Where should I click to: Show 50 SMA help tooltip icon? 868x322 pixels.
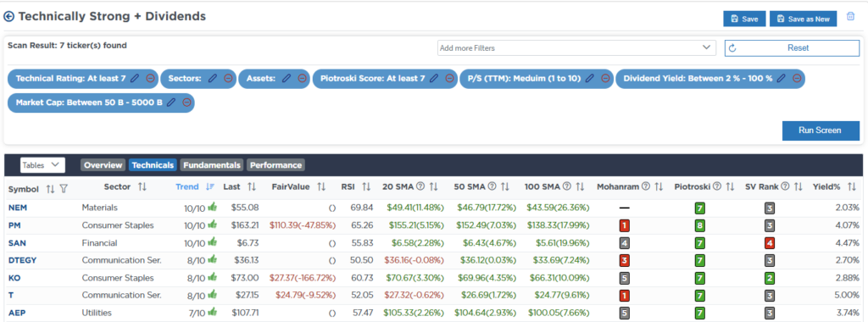[x=492, y=187]
